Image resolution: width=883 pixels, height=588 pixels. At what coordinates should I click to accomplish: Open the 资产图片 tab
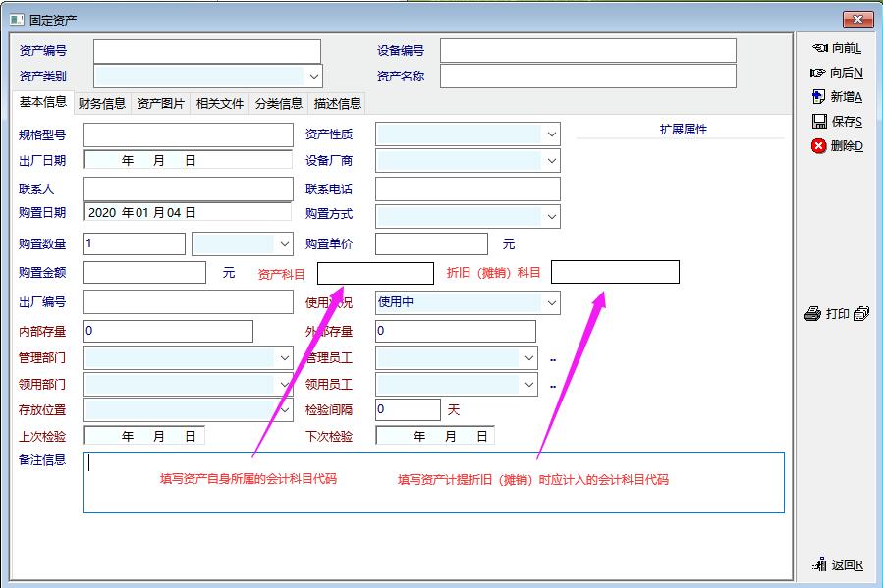[x=161, y=103]
